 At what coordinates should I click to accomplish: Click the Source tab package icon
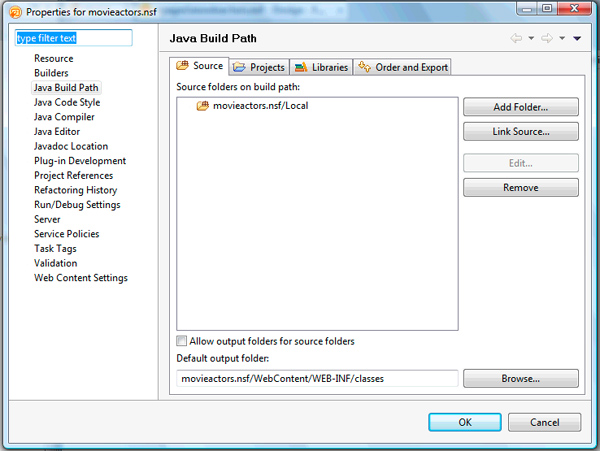point(182,65)
